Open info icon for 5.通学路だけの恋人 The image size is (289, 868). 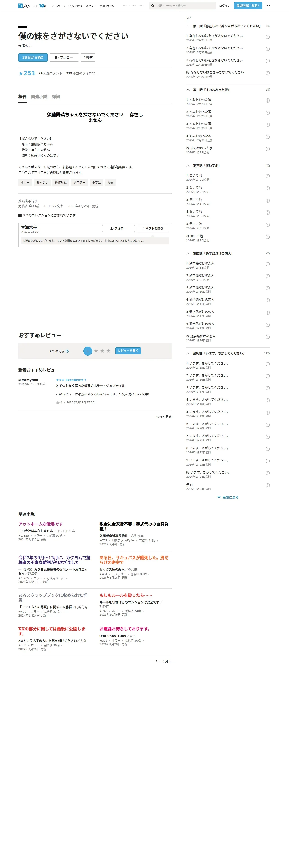coord(268,313)
